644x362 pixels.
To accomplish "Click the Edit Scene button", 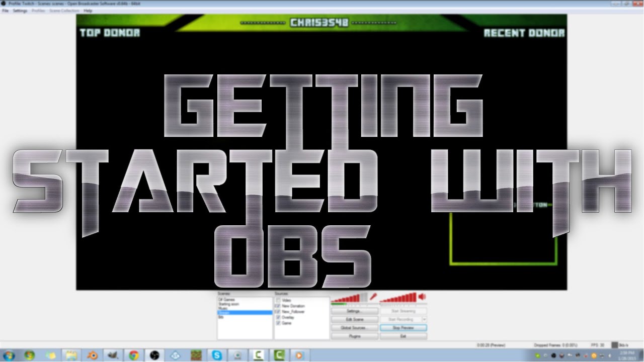I will coord(355,319).
